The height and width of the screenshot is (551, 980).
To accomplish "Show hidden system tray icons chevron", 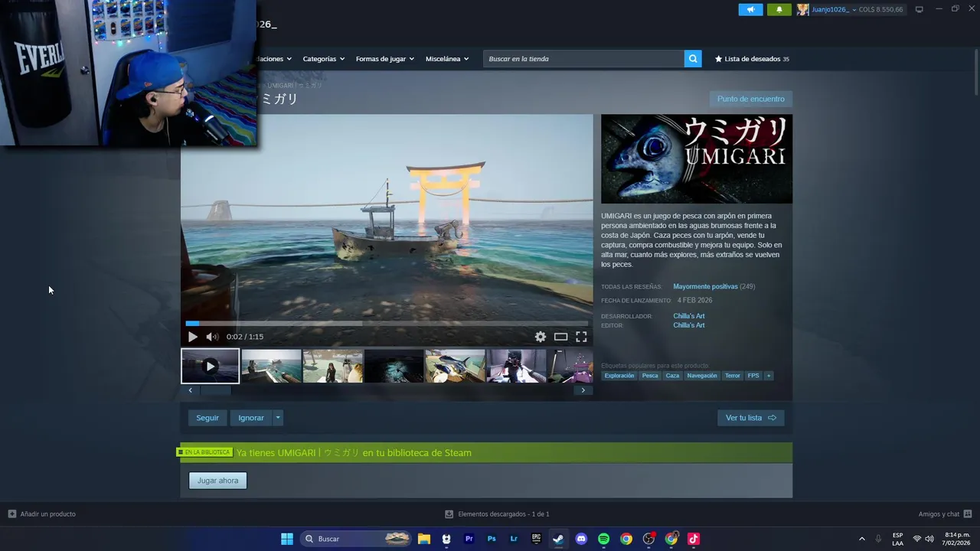I will coord(861,539).
